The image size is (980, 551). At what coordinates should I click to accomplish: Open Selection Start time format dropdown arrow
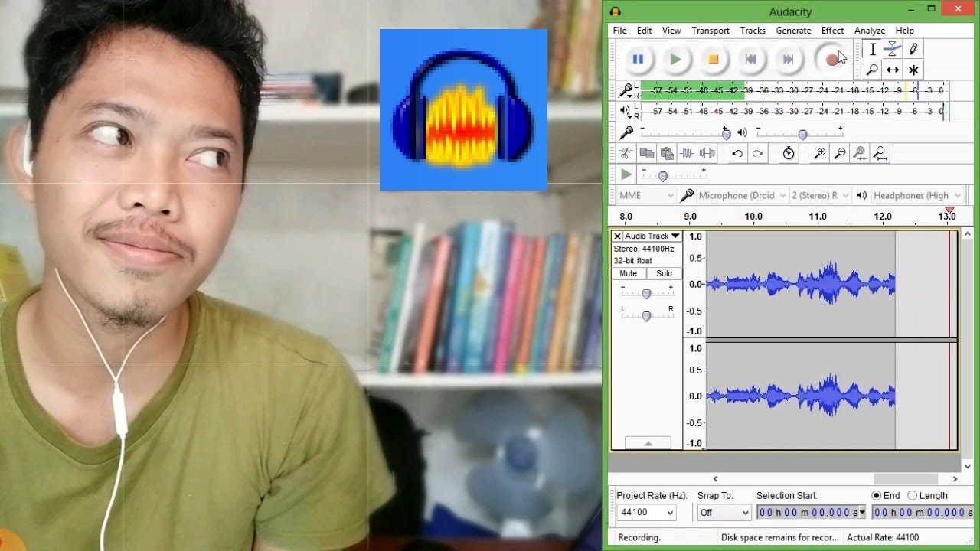[862, 513]
